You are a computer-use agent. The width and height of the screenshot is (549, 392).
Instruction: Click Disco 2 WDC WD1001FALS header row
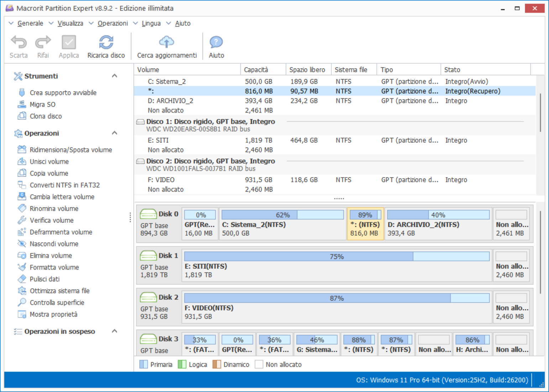pyautogui.click(x=335, y=164)
